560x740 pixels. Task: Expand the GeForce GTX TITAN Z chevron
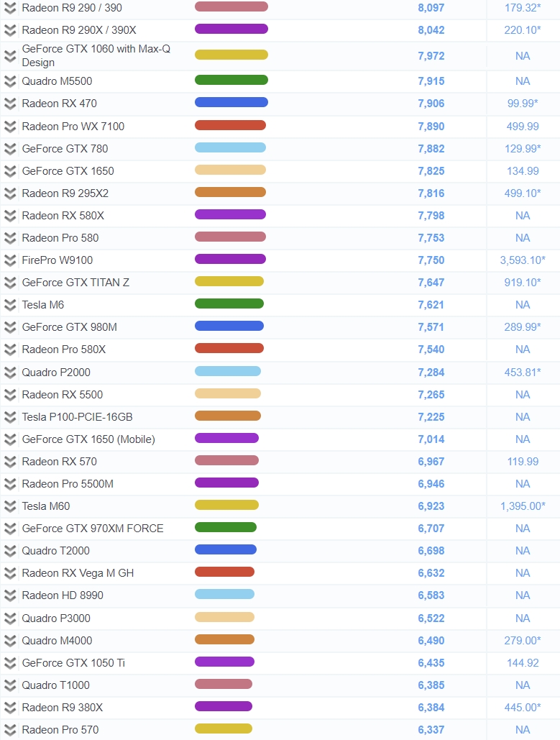10,283
